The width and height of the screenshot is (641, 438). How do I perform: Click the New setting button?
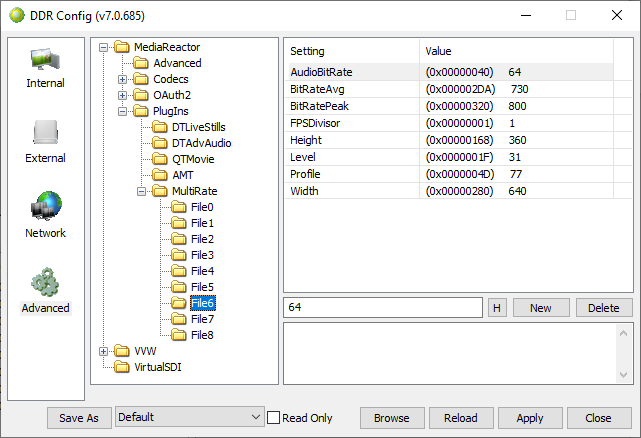541,308
